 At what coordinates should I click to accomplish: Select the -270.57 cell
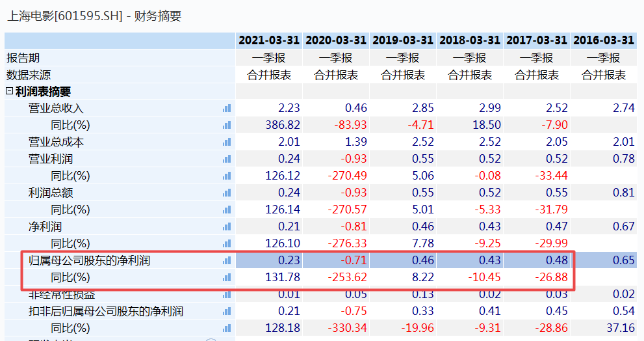coord(336,210)
